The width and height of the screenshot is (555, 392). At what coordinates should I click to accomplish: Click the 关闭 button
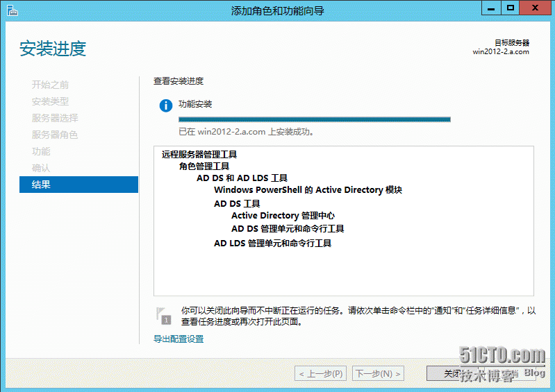[453, 374]
